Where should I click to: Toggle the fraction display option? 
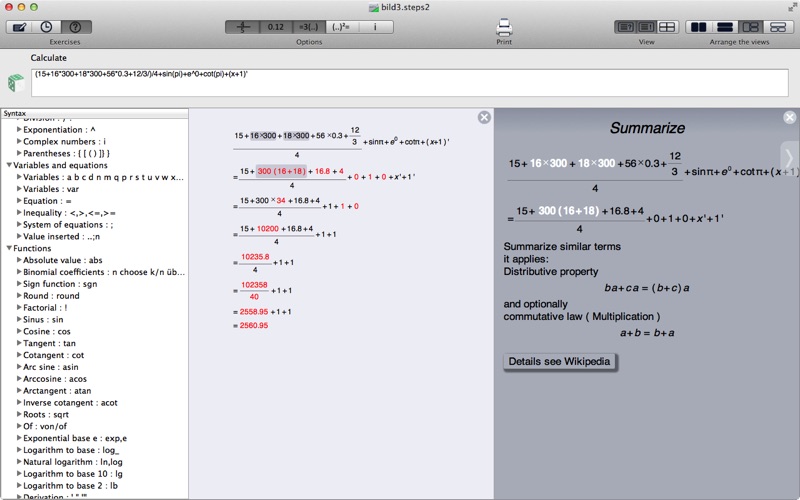click(242, 27)
